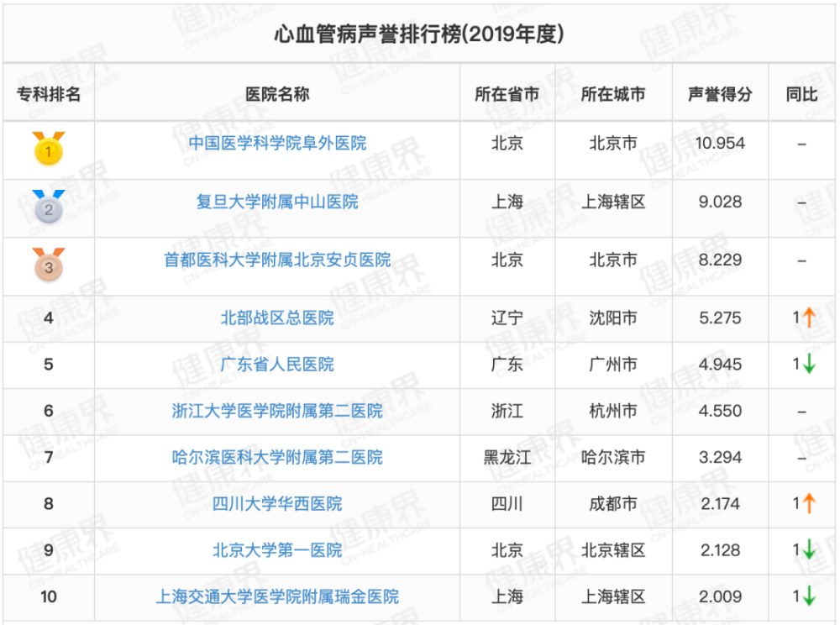Select the score 2.009

point(720,596)
